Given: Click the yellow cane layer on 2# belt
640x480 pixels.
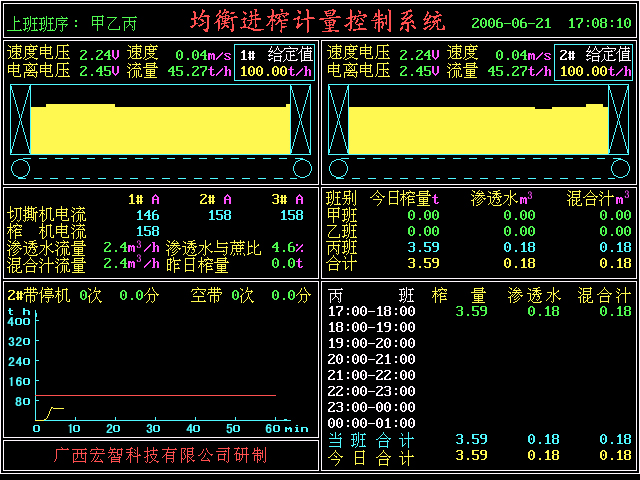Looking at the screenshot, I should pyautogui.click(x=478, y=130).
